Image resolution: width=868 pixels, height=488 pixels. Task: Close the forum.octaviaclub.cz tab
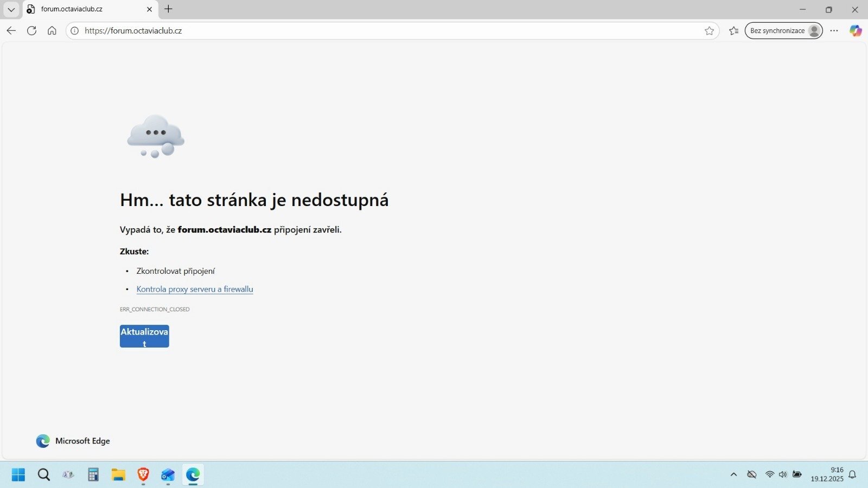(150, 9)
